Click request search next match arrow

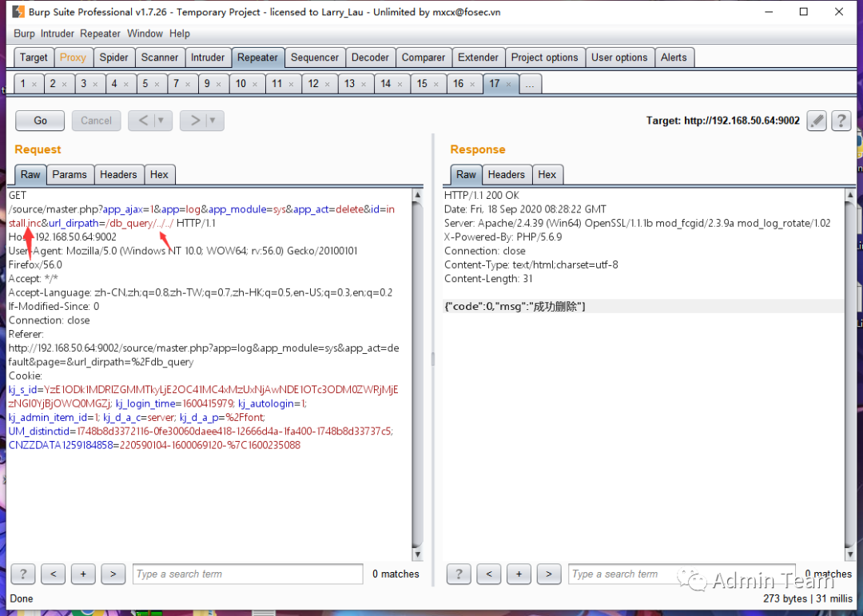(x=113, y=574)
